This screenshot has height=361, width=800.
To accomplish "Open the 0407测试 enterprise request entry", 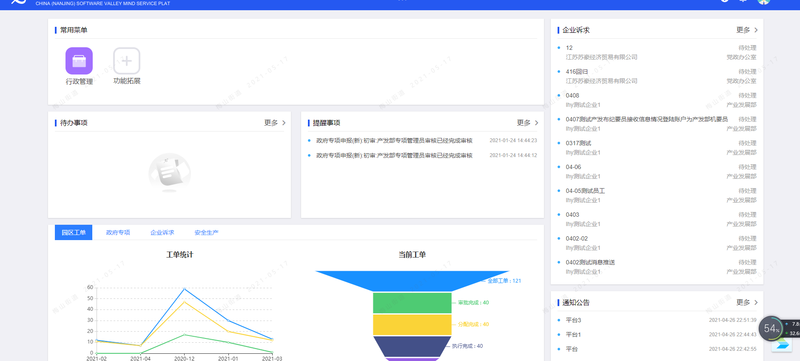I will [x=646, y=119].
